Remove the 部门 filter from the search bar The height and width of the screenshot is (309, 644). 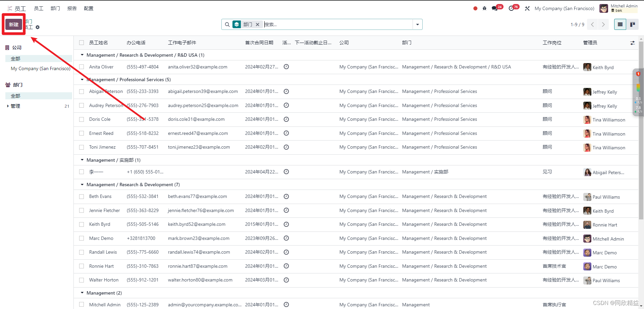257,24
